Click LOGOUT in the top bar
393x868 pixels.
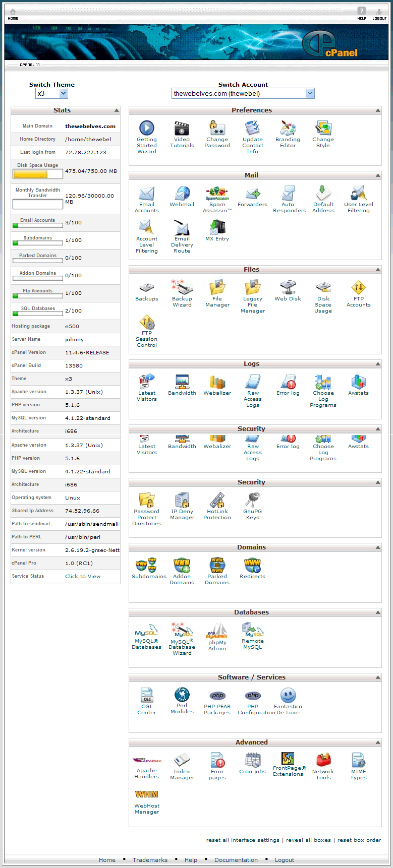379,14
